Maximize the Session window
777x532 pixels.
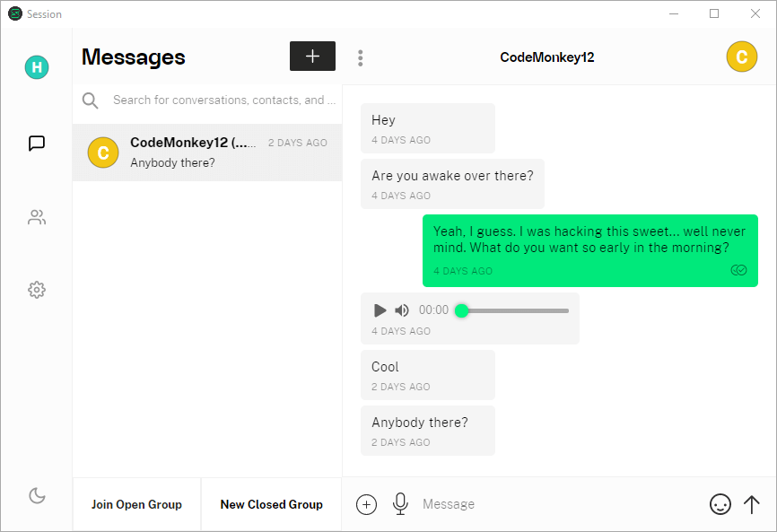[x=714, y=13]
